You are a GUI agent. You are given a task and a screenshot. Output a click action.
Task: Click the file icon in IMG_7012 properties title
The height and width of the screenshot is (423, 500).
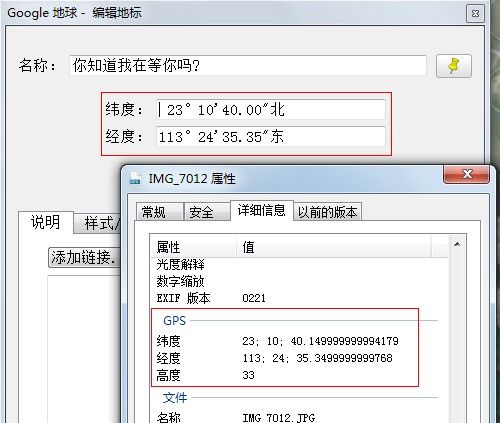[x=135, y=179]
